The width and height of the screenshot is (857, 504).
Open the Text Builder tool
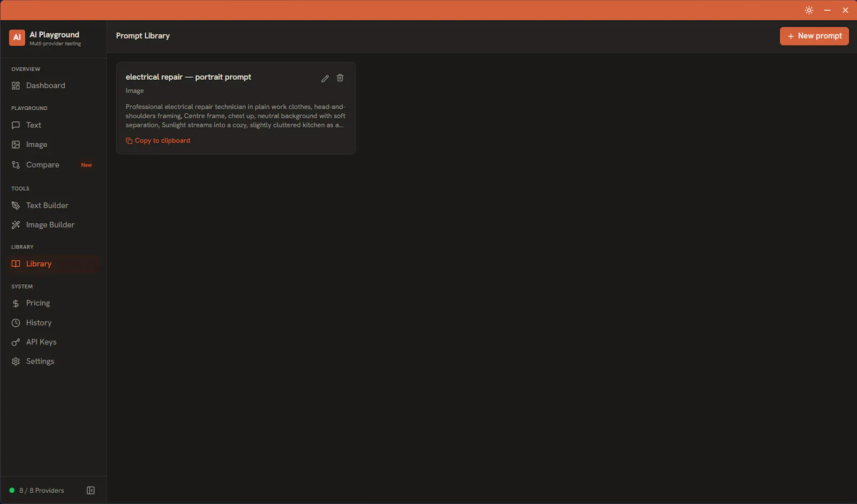[x=54, y=206]
